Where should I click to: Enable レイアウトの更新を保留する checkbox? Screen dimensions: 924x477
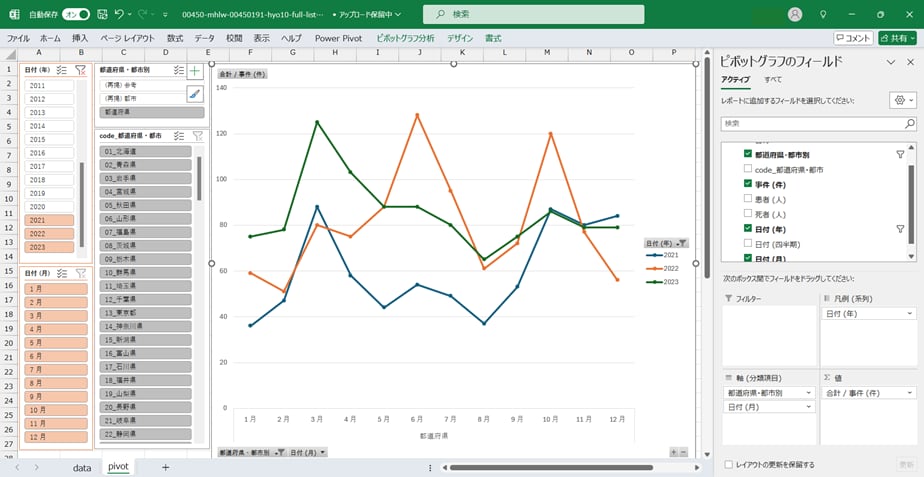[729, 465]
